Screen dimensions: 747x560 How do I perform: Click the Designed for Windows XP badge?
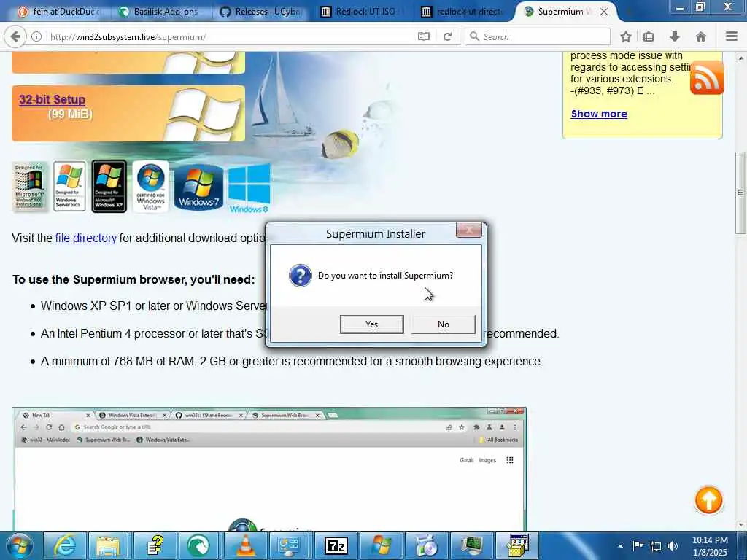[x=109, y=186]
